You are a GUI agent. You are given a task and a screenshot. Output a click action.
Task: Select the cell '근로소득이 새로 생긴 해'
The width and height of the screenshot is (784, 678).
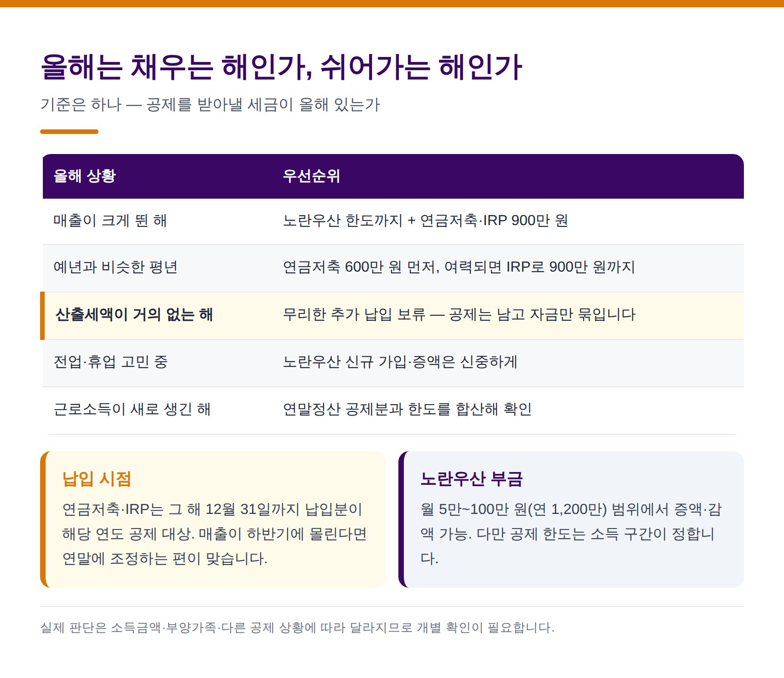point(157,411)
